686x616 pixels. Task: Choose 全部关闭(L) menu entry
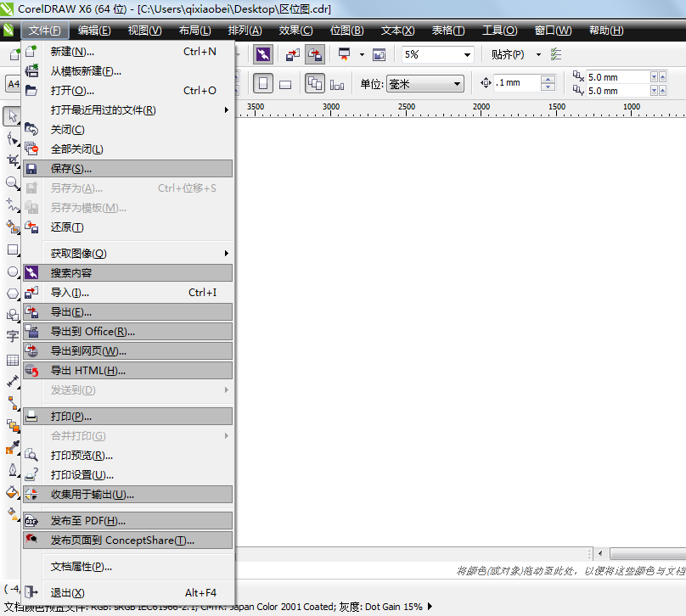point(127,149)
